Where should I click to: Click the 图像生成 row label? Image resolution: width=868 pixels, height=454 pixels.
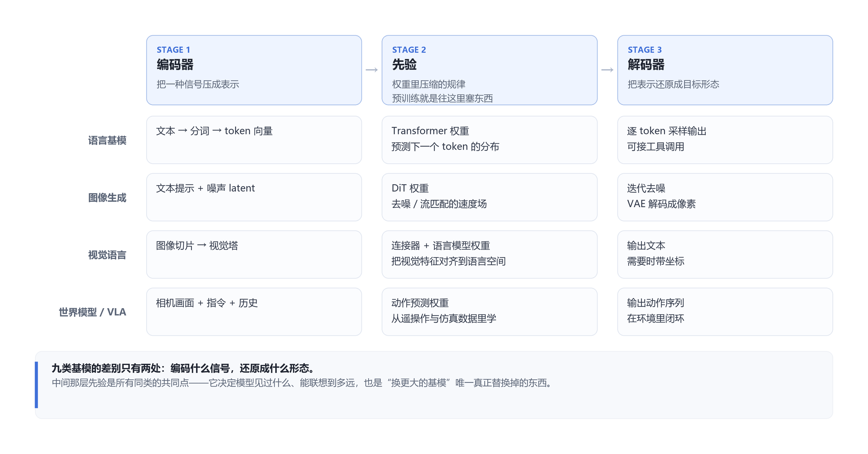[x=107, y=198]
